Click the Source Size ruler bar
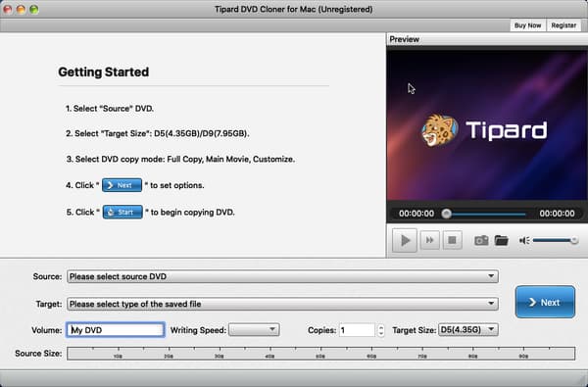Image resolution: width=588 pixels, height=387 pixels. point(321,354)
